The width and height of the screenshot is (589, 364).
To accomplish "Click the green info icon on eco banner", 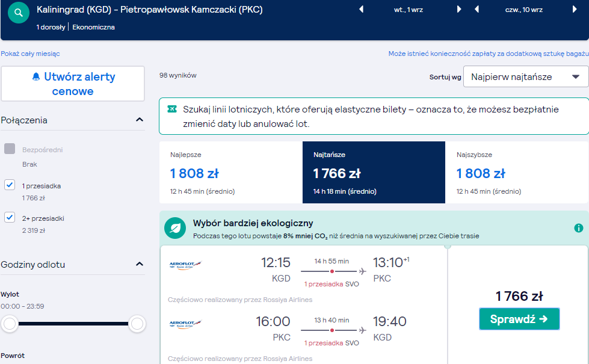I will pos(579,228).
